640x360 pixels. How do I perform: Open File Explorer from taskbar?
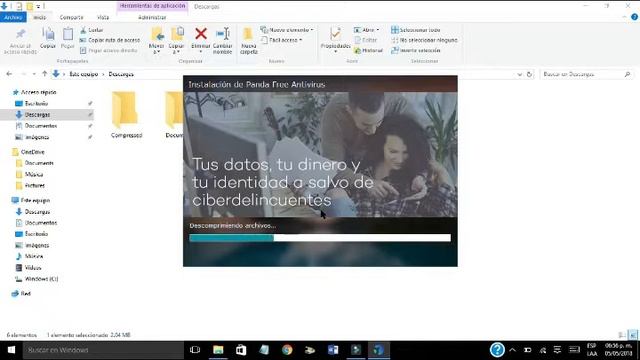pyautogui.click(x=218, y=350)
